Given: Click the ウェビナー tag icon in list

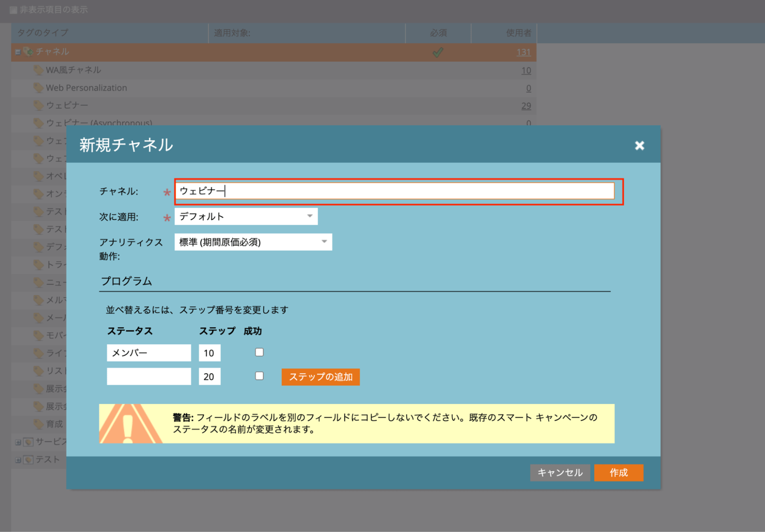Looking at the screenshot, I should click(38, 105).
